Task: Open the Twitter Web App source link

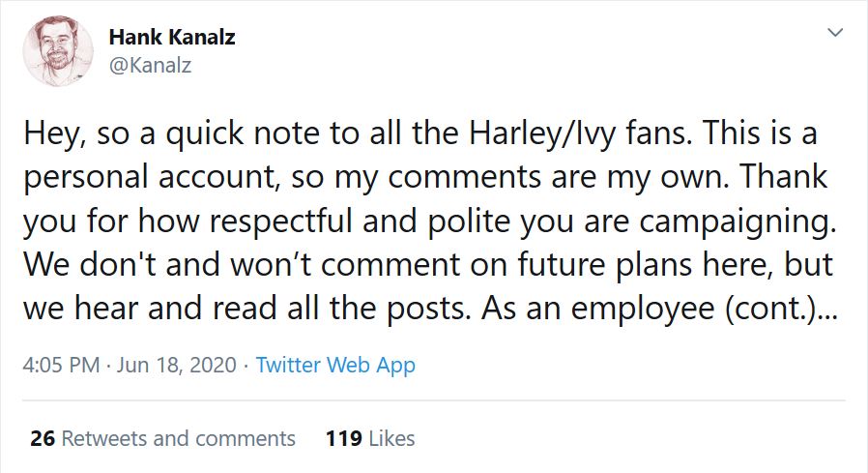Action: (335, 366)
